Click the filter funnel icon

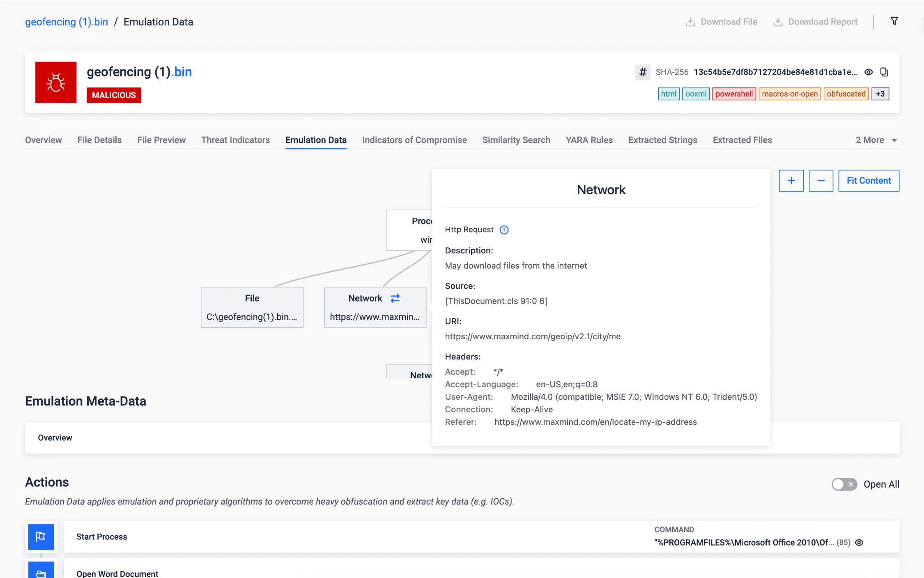point(894,21)
